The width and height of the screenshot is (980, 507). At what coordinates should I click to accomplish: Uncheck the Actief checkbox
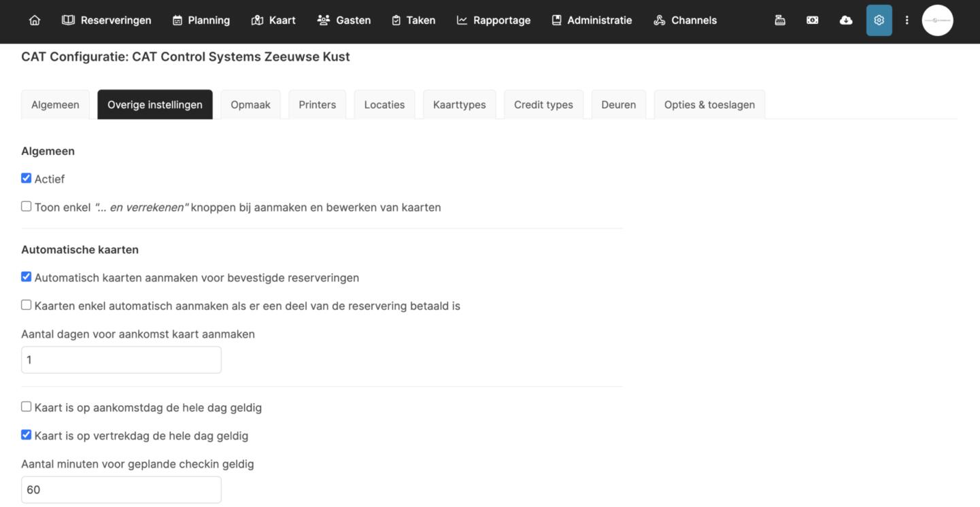(27, 178)
